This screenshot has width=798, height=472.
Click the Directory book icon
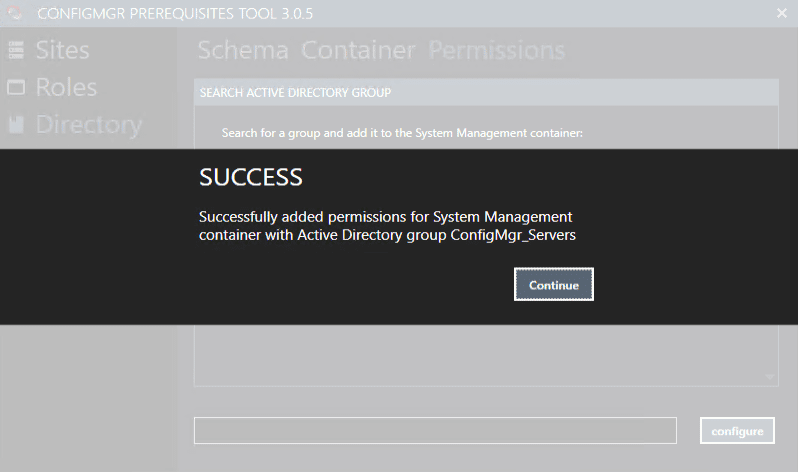(x=16, y=125)
